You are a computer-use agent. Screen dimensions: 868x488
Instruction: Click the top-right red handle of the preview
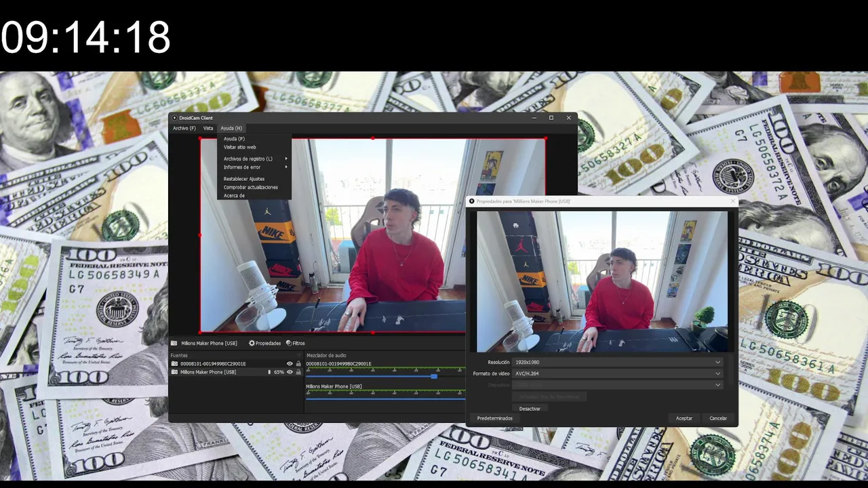pyautogui.click(x=545, y=139)
